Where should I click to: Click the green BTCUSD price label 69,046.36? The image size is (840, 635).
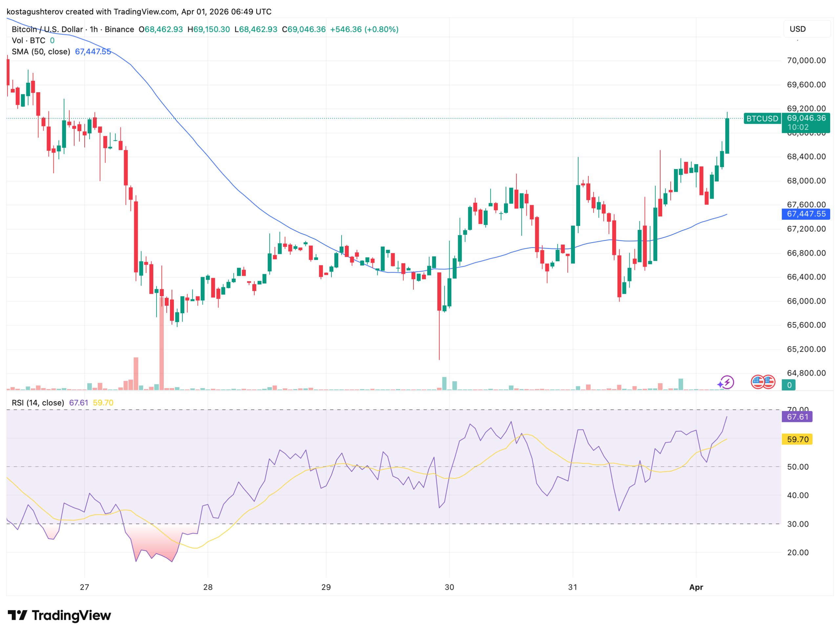[x=806, y=119]
